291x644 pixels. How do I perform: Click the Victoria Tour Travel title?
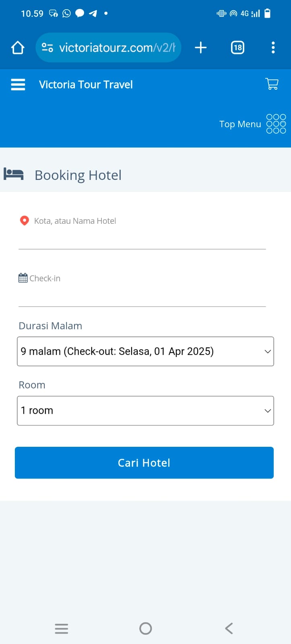pos(86,85)
